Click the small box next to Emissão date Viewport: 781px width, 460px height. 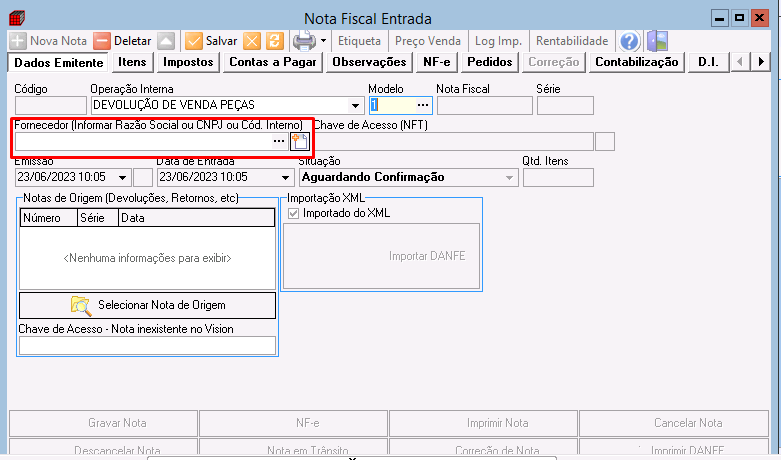[x=143, y=178]
